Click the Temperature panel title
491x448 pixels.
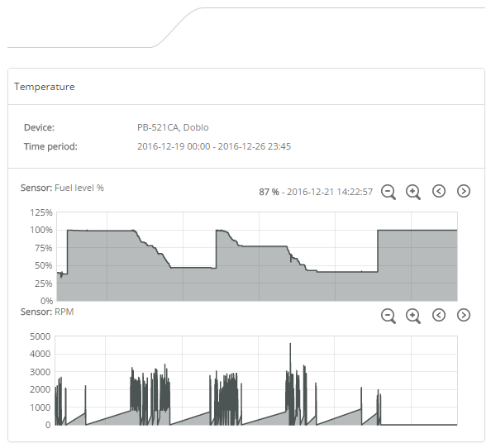[45, 87]
